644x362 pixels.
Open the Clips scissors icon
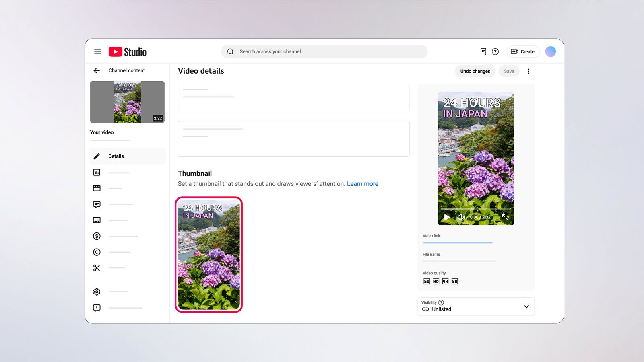(x=97, y=268)
